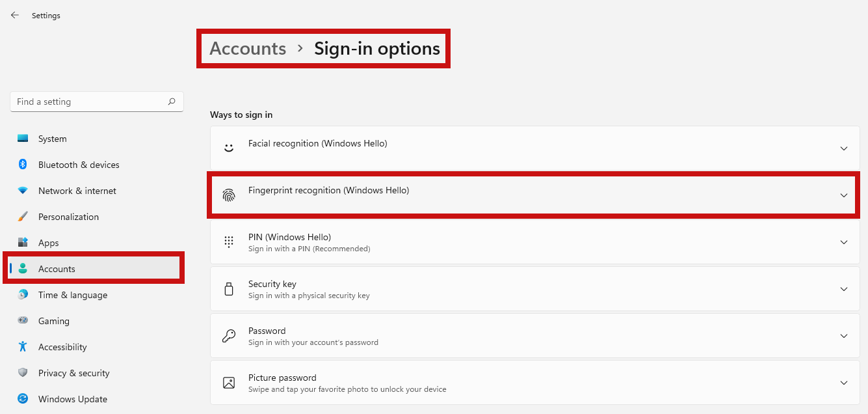868x414 pixels.
Task: Click the Privacy & security shield icon
Action: click(x=23, y=373)
